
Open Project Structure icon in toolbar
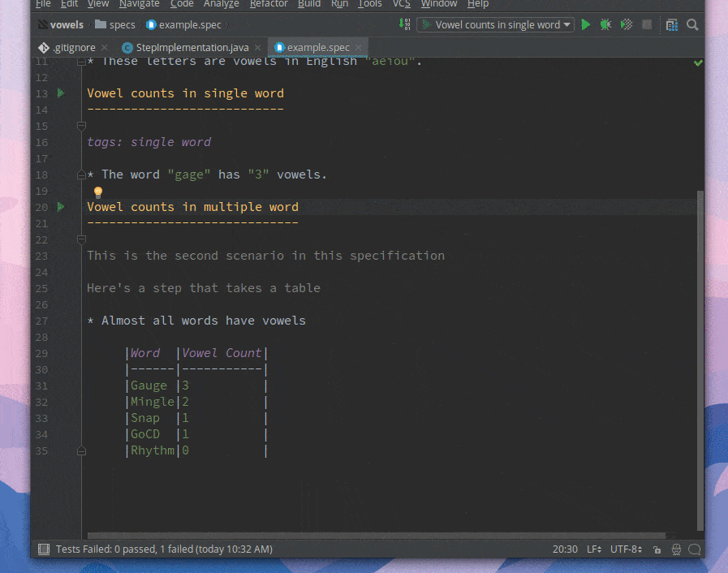pos(672,25)
